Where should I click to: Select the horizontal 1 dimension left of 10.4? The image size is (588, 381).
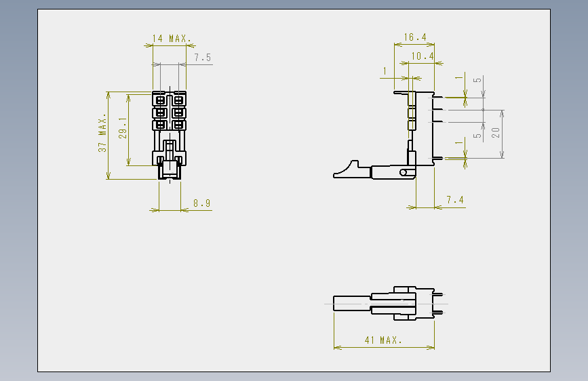point(385,71)
